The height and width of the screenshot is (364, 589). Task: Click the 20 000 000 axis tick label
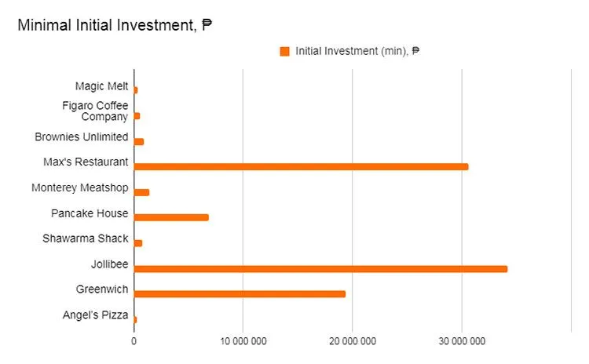coord(352,342)
